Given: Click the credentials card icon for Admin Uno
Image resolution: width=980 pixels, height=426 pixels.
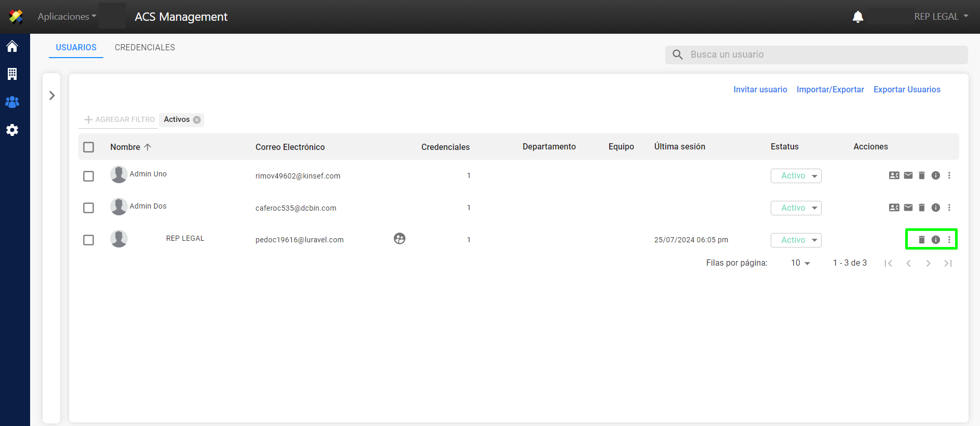Looking at the screenshot, I should [x=894, y=175].
